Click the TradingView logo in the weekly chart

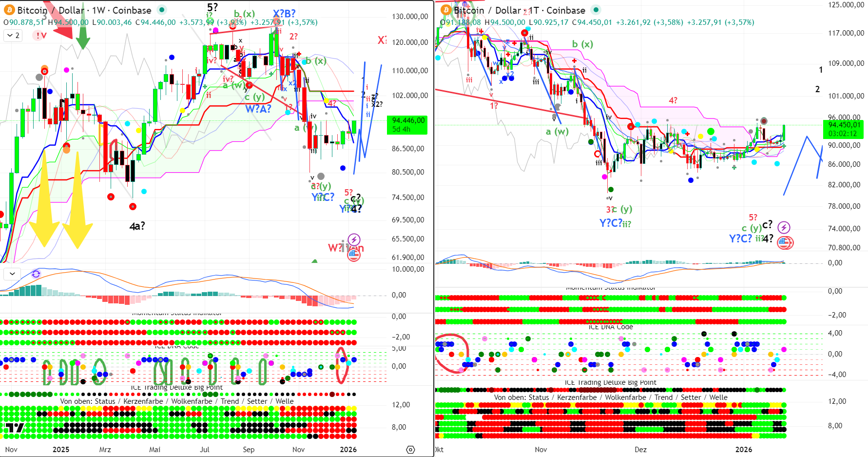pyautogui.click(x=12, y=428)
